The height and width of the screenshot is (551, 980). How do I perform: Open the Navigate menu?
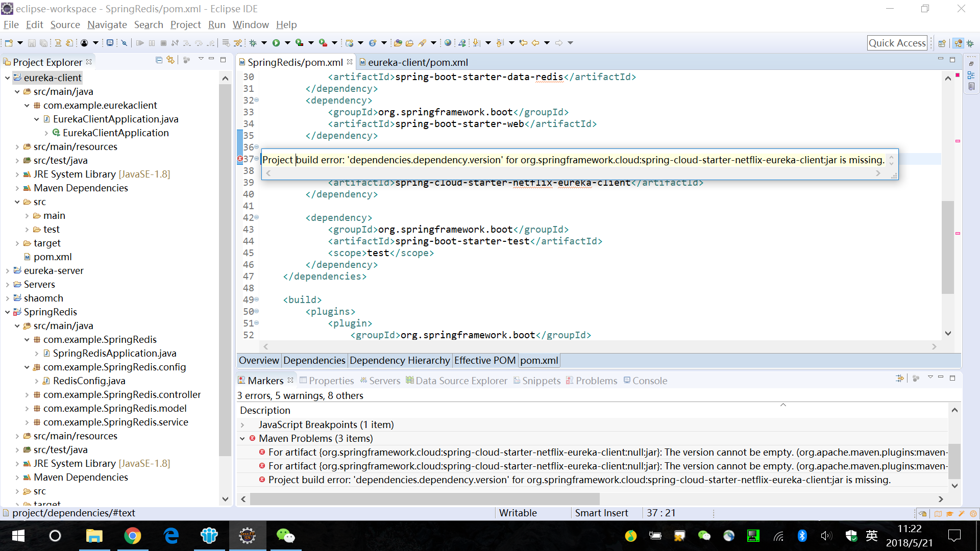(107, 24)
